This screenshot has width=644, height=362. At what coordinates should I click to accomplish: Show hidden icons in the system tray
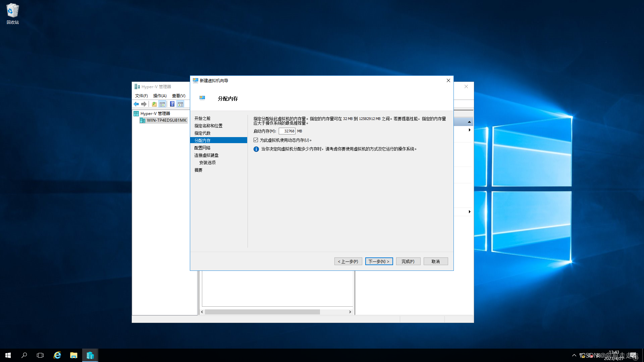[574, 355]
